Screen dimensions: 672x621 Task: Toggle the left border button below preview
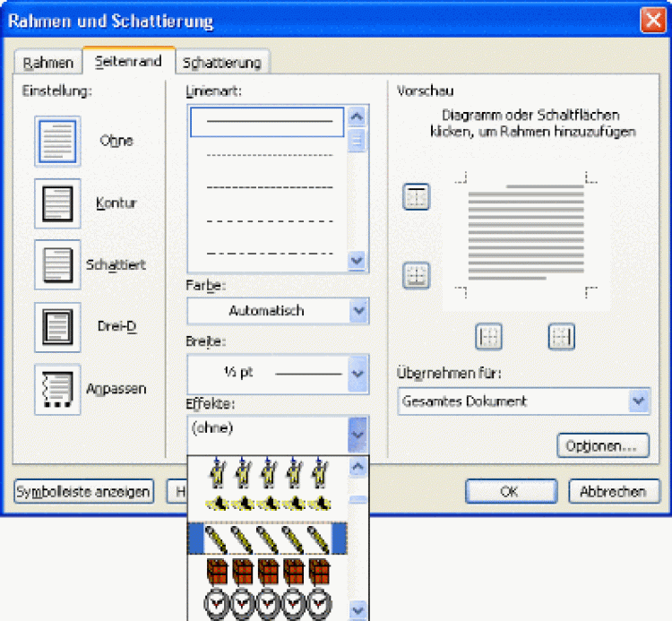[x=488, y=337]
